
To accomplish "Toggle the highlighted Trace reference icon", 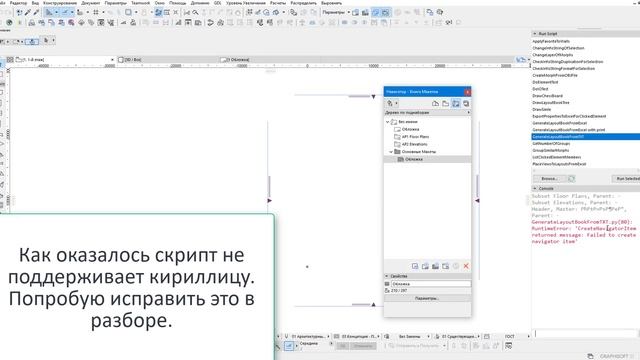I will point(158,13).
